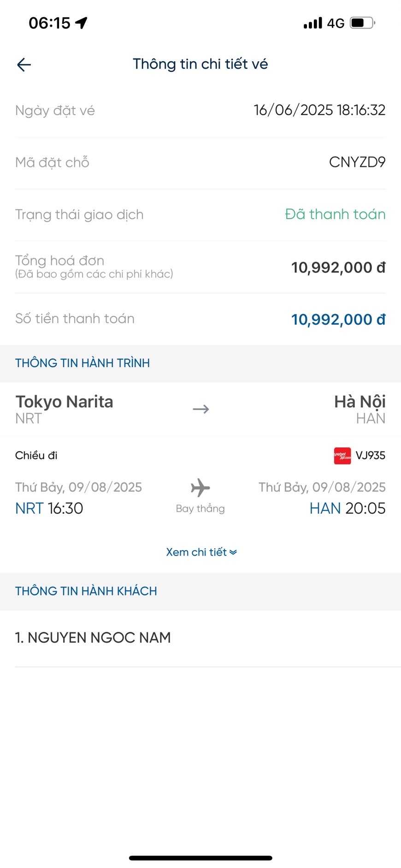Tap the cellular signal bars icon
Screen dimensions: 401x868
tap(313, 23)
